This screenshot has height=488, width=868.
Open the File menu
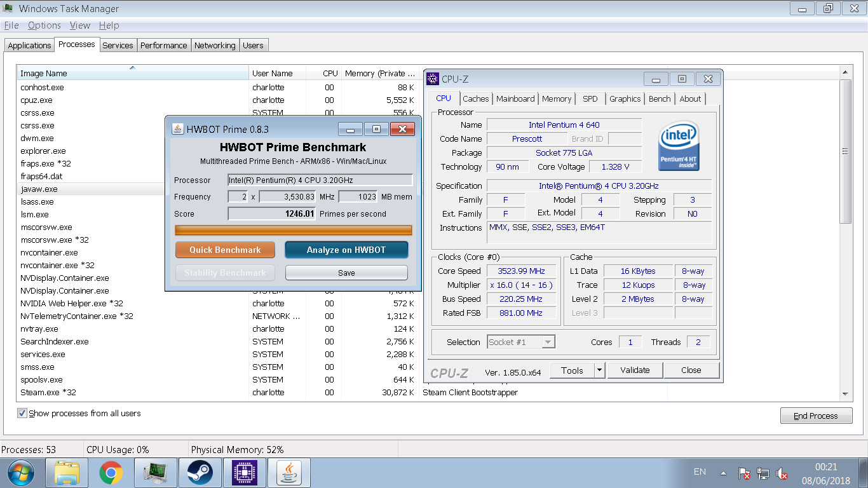(11, 25)
